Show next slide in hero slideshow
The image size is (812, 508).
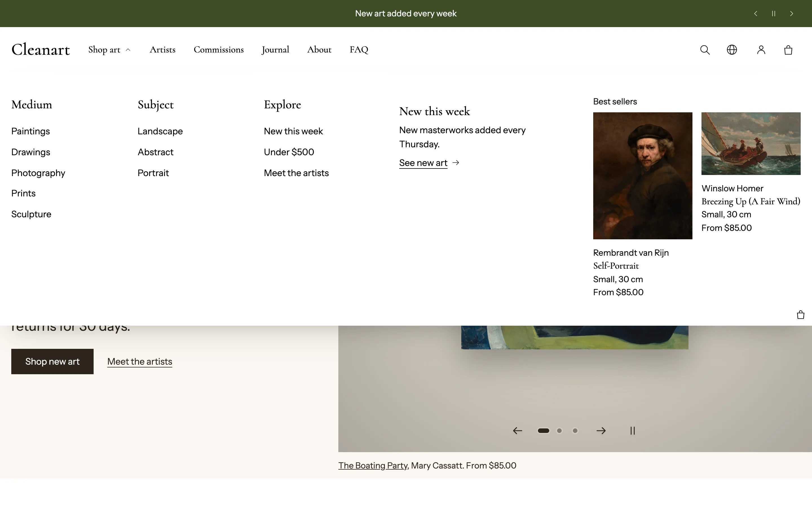[601, 431]
